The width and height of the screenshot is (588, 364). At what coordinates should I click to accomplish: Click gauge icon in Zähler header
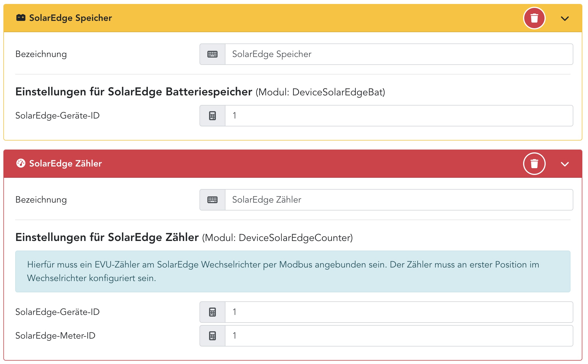(21, 163)
